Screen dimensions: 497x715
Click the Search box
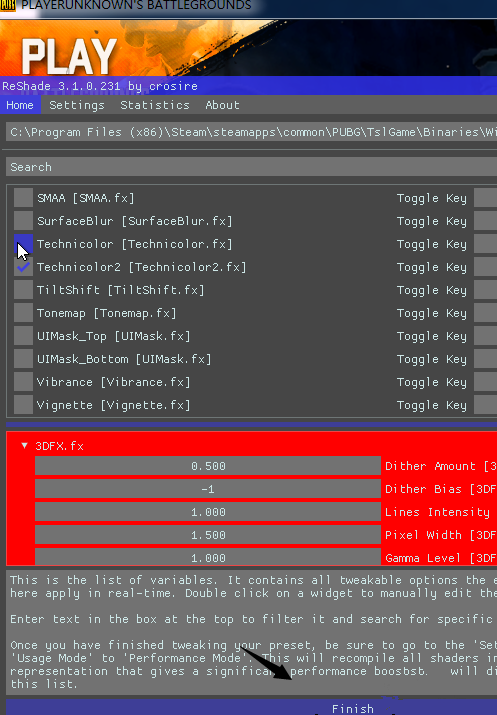pyautogui.click(x=251, y=167)
